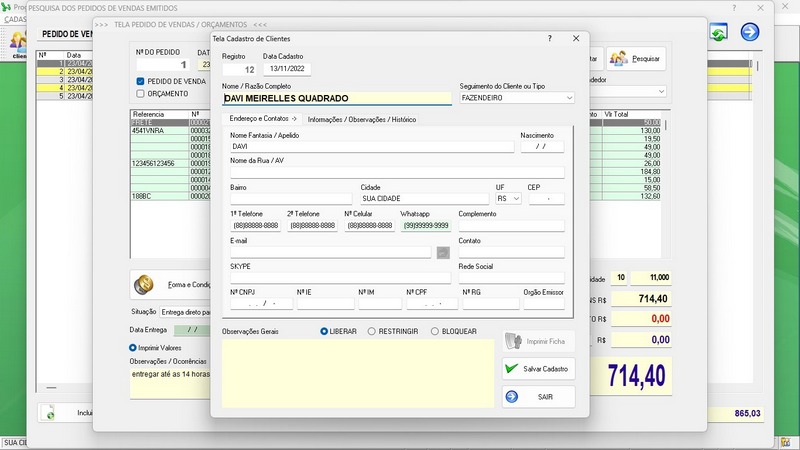Expand the Vendedor dropdown in order window
The width and height of the screenshot is (800, 450).
pyautogui.click(x=661, y=91)
